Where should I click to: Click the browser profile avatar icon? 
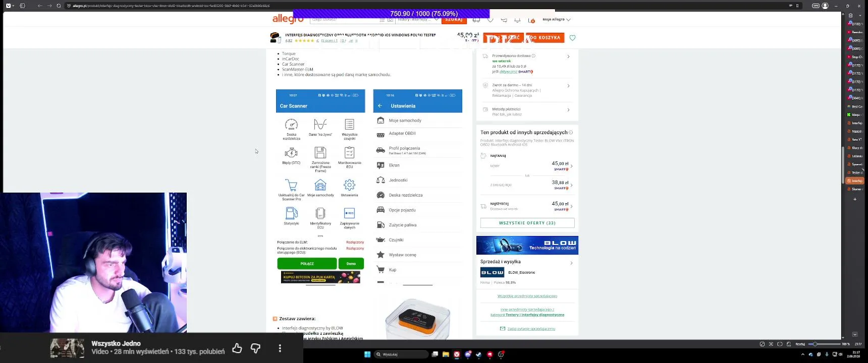tap(825, 6)
